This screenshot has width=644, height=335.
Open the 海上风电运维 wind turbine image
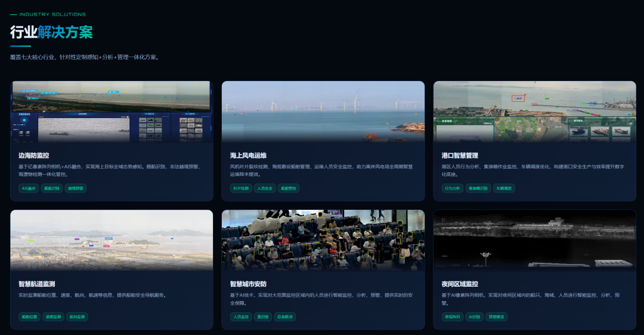click(x=323, y=111)
